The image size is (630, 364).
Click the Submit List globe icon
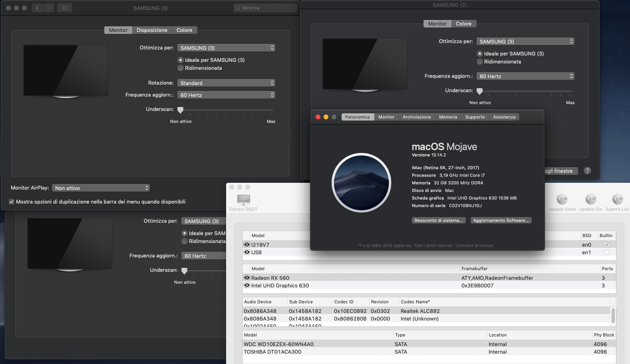point(617,199)
